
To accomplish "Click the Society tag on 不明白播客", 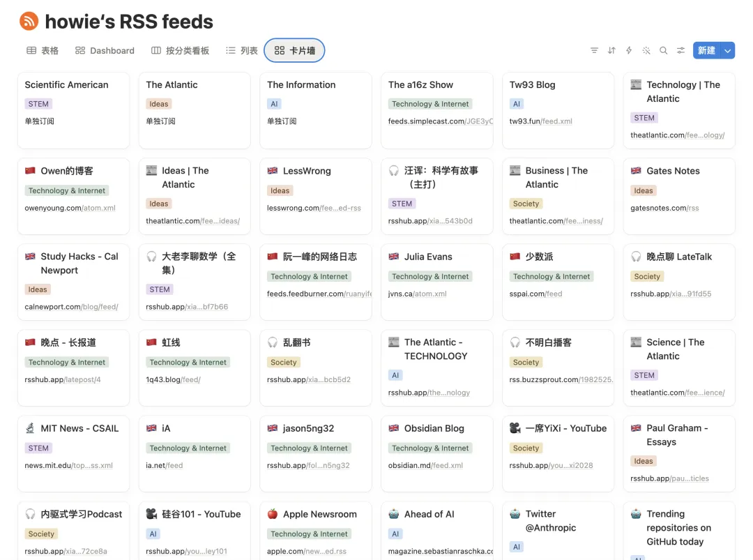I will point(526,363).
